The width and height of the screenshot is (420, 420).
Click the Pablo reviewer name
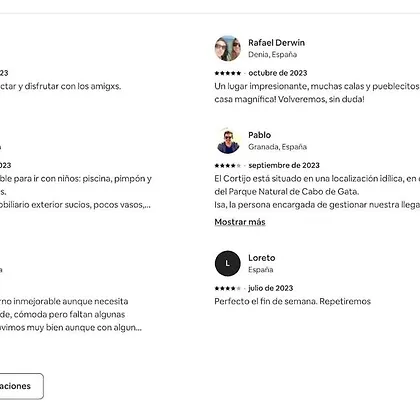[259, 135]
